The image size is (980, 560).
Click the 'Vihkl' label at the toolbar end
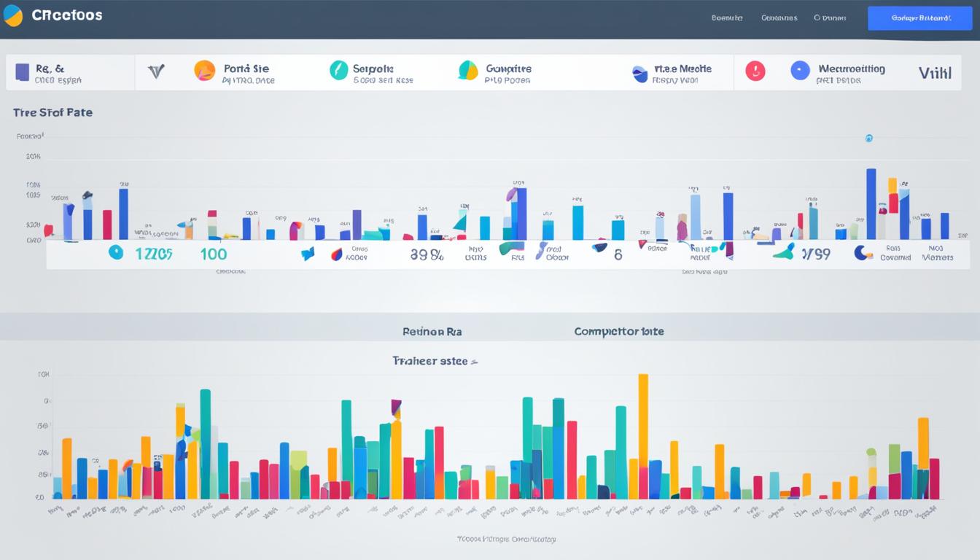[x=935, y=73]
